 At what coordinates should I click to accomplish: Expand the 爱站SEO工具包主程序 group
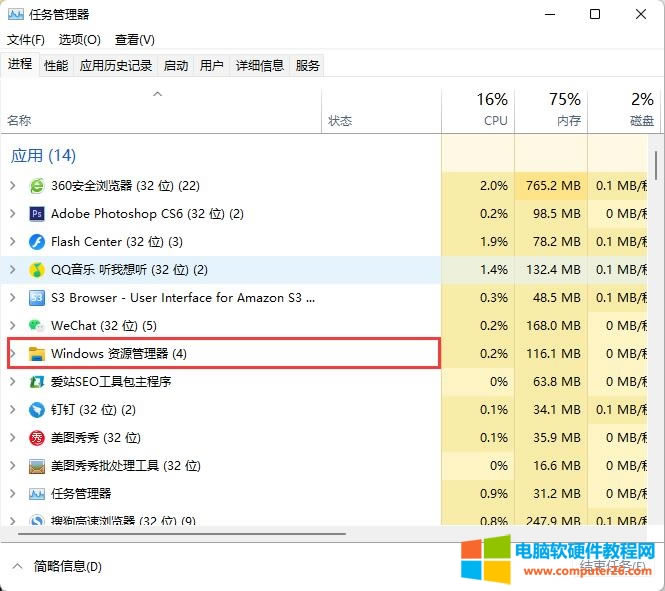click(13, 382)
